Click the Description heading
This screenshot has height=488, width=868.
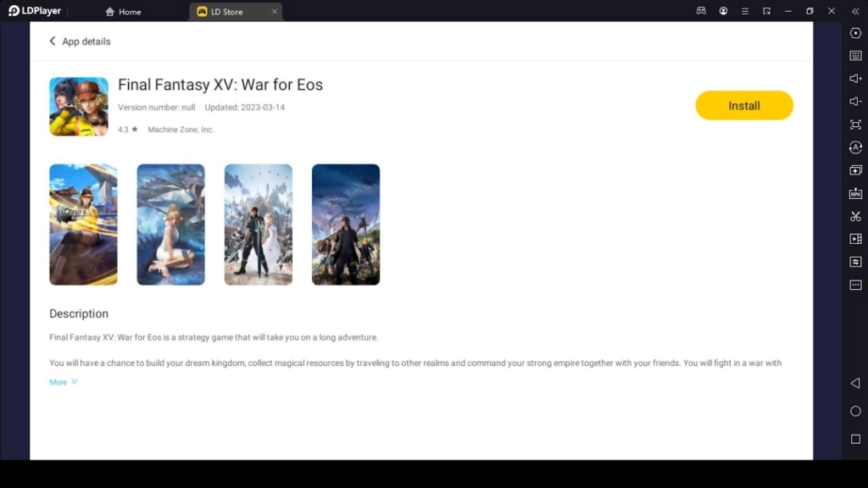click(x=79, y=313)
